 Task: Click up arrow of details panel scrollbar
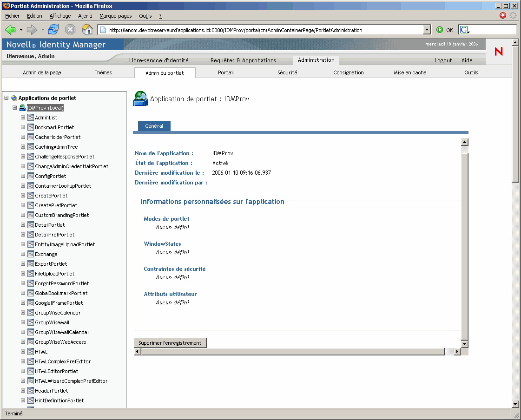(464, 142)
